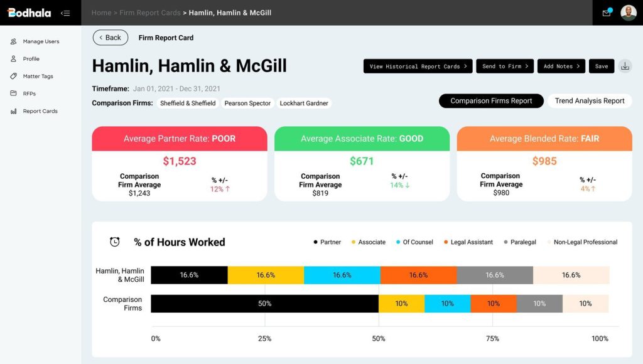This screenshot has width=643, height=364.
Task: Click the $819 comparison firm average
Action: (320, 193)
